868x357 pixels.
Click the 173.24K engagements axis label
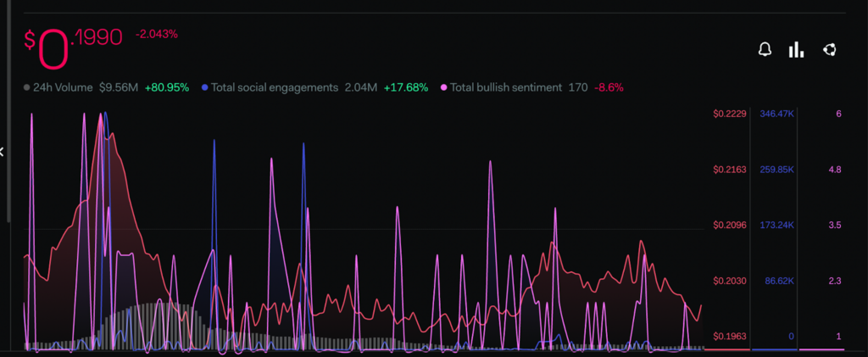777,226
